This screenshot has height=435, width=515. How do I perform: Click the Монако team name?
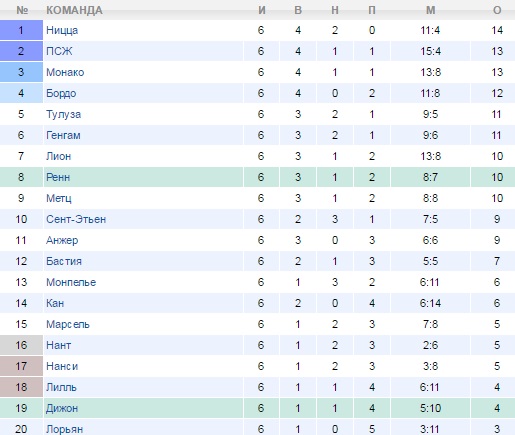[65, 72]
